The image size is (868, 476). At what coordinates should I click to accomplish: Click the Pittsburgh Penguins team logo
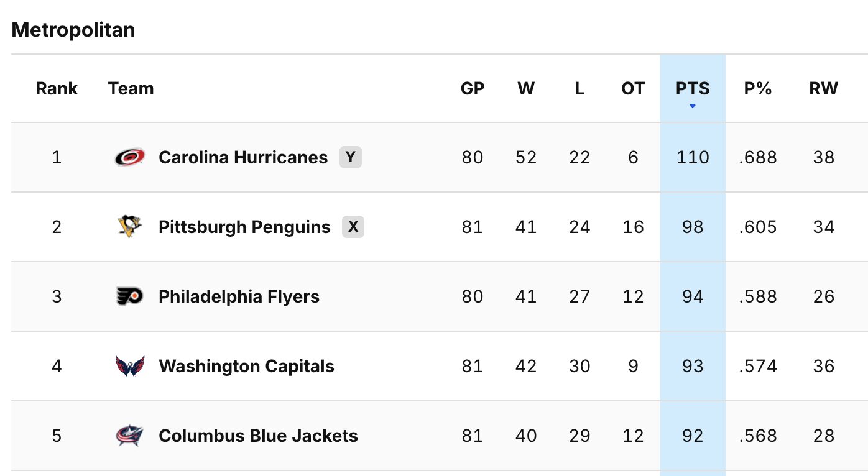[x=130, y=227]
